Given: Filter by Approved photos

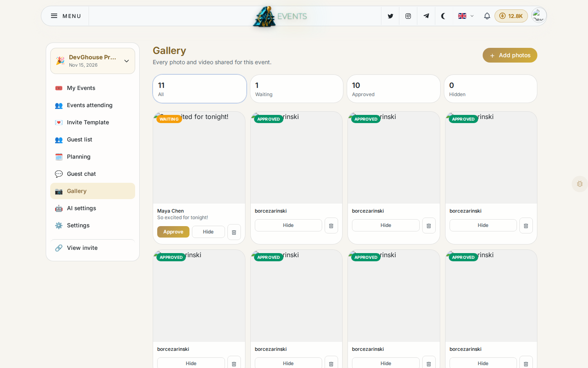Looking at the screenshot, I should [394, 89].
